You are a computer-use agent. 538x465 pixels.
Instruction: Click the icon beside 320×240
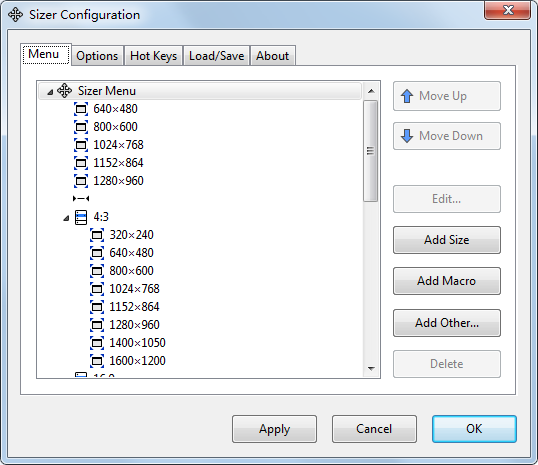(x=97, y=235)
